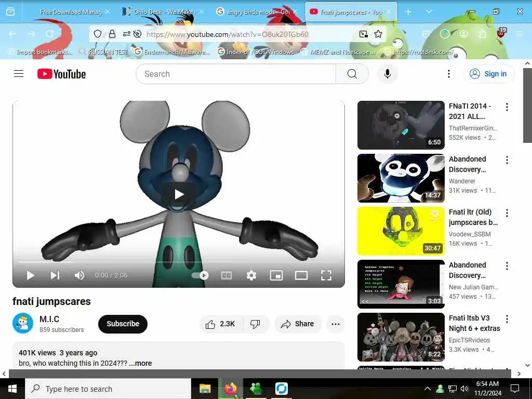Expand description with ...more
Screen dimensions: 532x399
tap(140, 363)
